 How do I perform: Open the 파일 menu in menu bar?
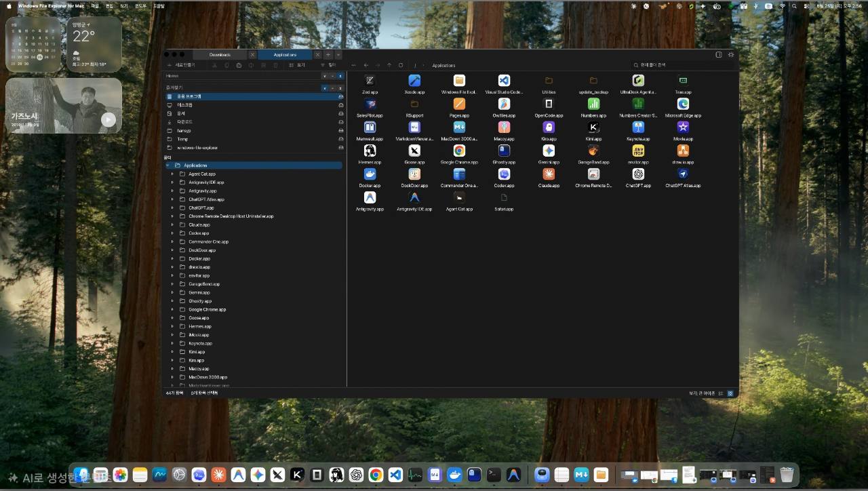point(95,5)
